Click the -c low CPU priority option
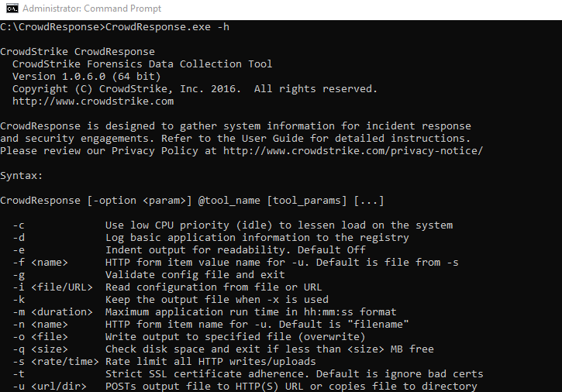This screenshot has height=392, width=562. (x=233, y=225)
